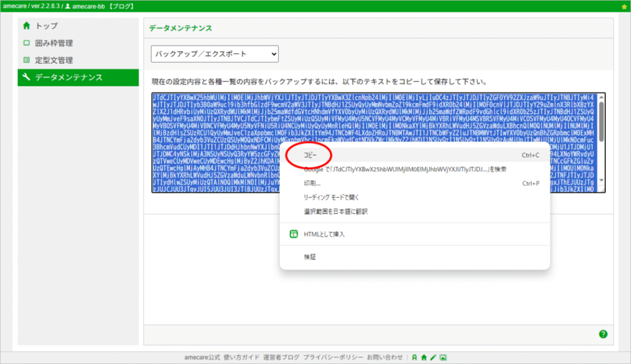
Task: Click the pencil edit icon in the footer
Action: pyautogui.click(x=433, y=357)
